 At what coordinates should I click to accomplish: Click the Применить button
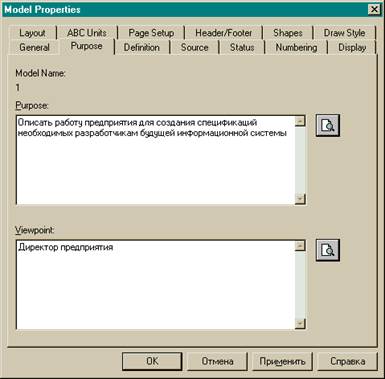pos(282,361)
